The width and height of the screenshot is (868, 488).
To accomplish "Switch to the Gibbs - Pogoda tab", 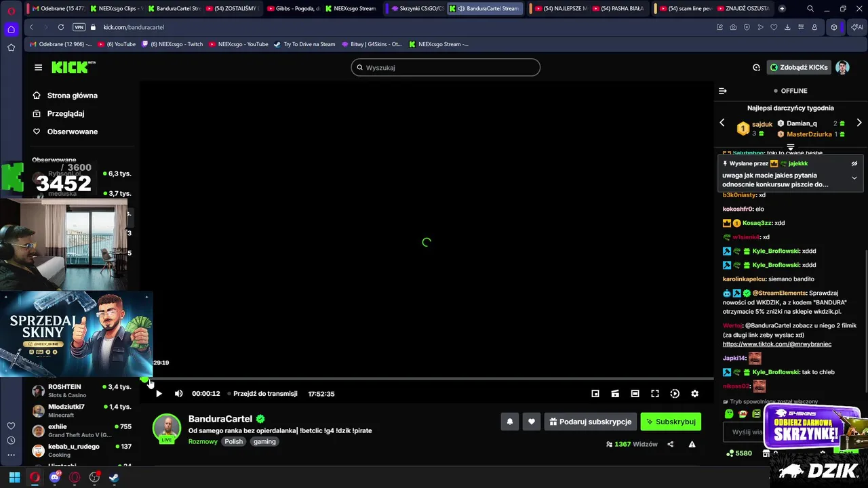I will tap(294, 8).
